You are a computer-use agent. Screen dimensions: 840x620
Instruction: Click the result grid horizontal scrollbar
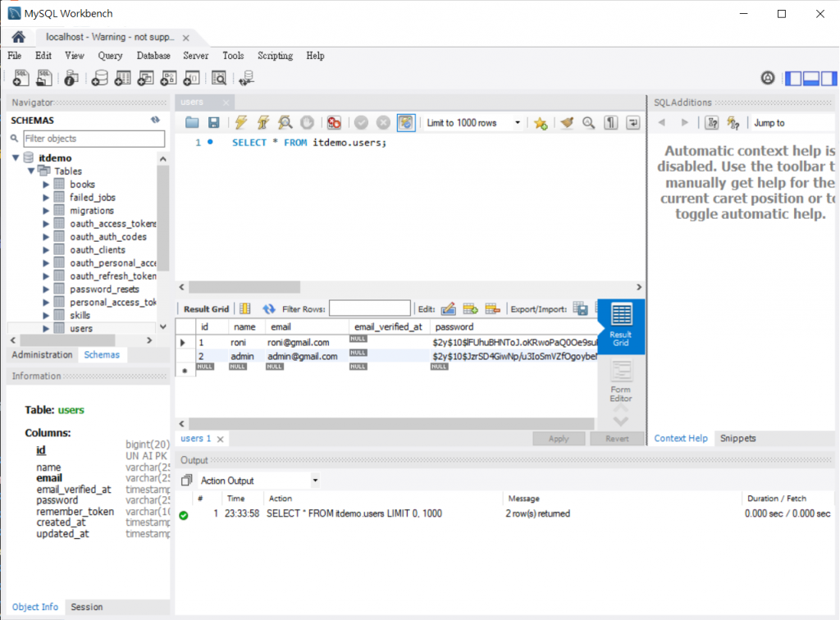(x=391, y=423)
